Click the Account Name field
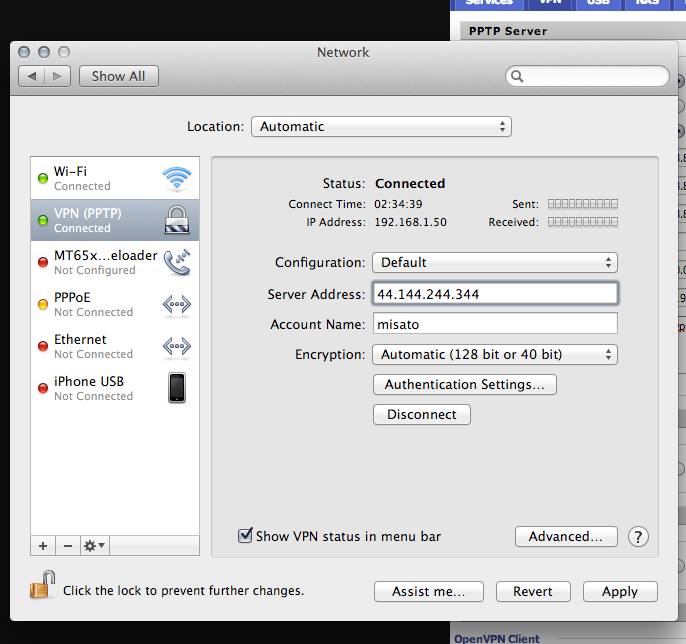This screenshot has height=644, width=686. point(495,324)
